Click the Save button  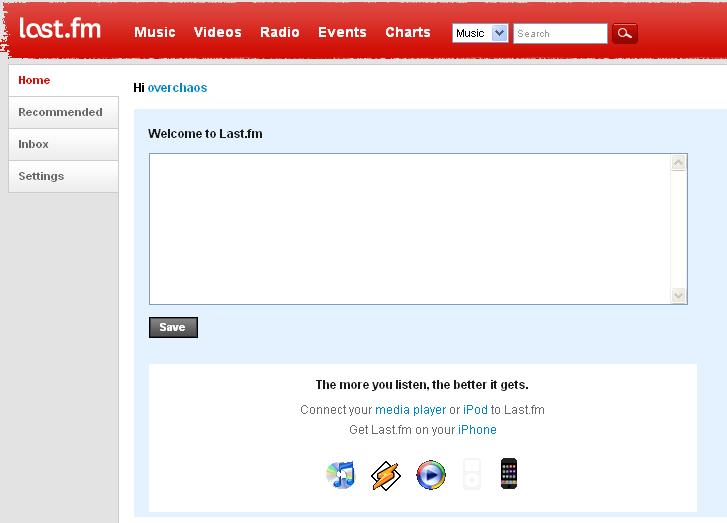(173, 327)
